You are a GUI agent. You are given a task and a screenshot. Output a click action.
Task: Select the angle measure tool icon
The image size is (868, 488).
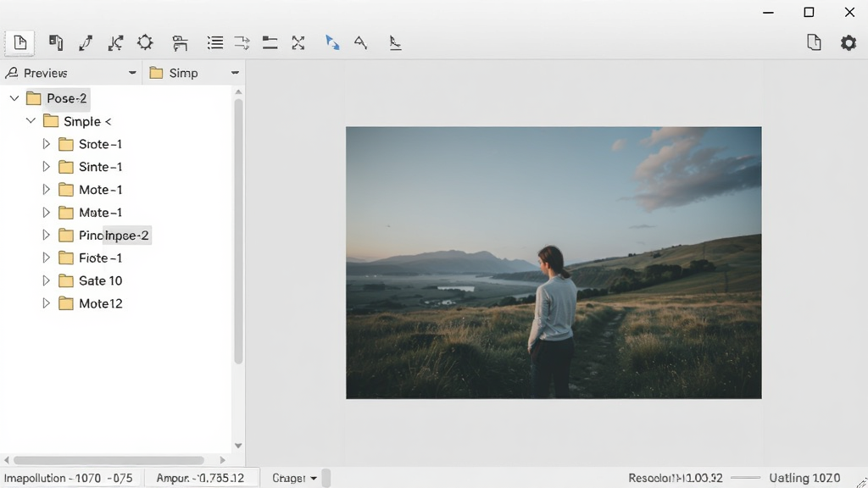(395, 42)
